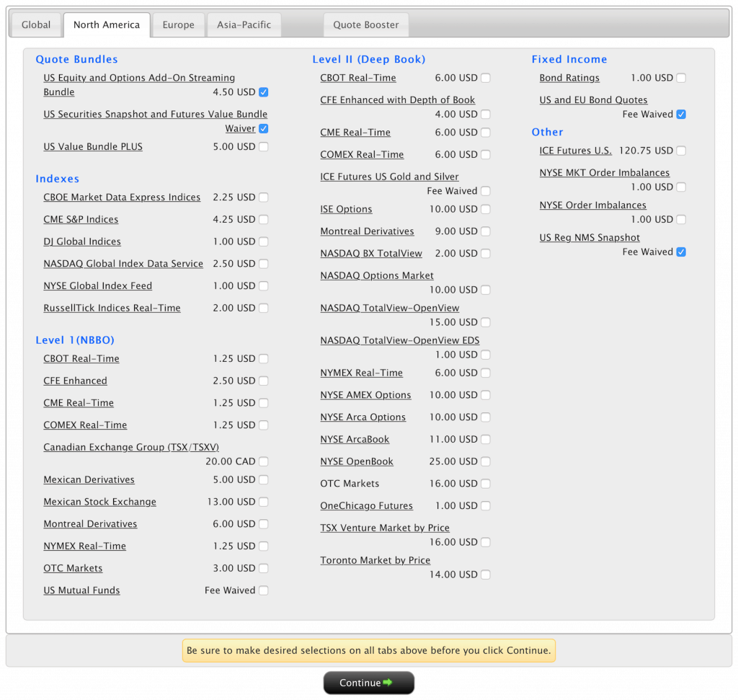The image size is (738, 700).
Task: Tick NYSE Order Imbalances 1.00 USD checkbox
Action: pyautogui.click(x=681, y=220)
